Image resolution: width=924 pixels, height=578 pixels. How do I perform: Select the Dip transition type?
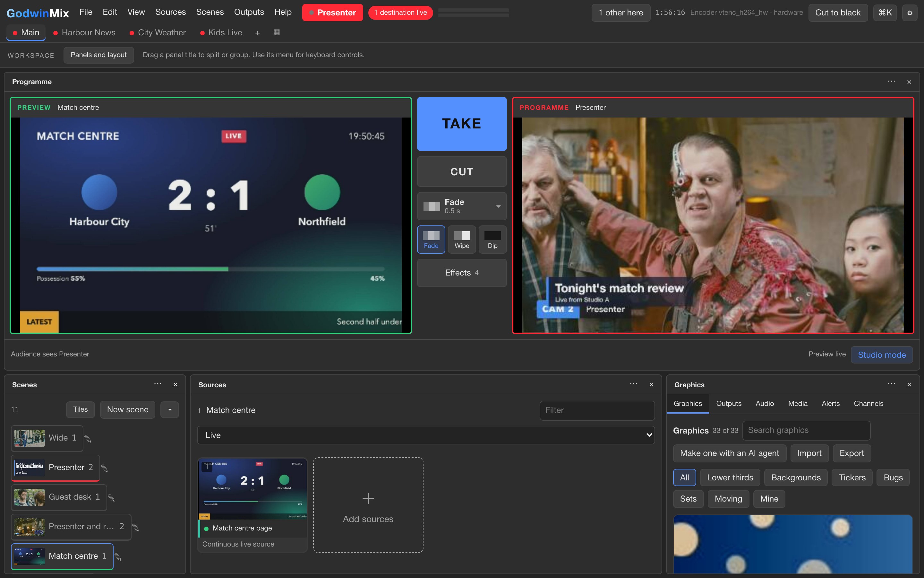[x=492, y=239]
